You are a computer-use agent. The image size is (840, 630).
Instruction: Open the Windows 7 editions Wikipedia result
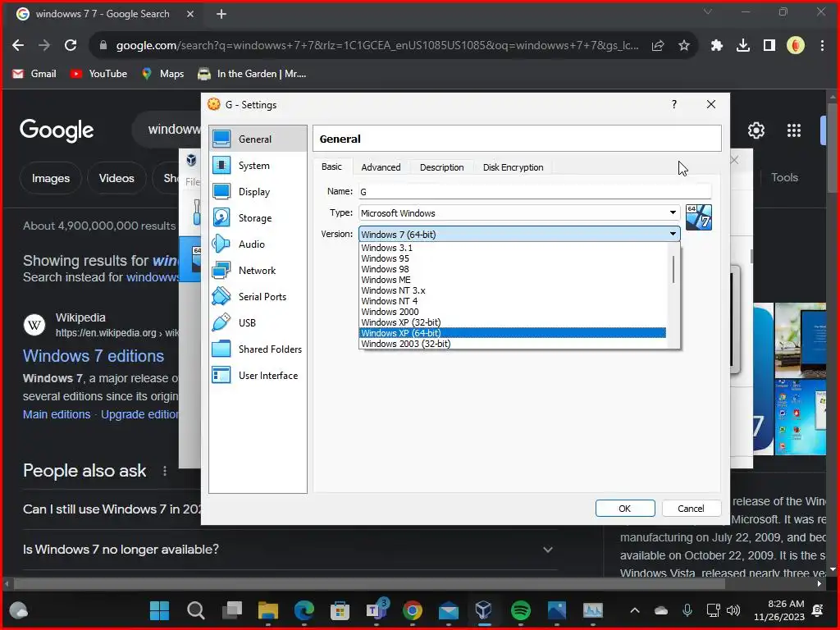pos(94,356)
